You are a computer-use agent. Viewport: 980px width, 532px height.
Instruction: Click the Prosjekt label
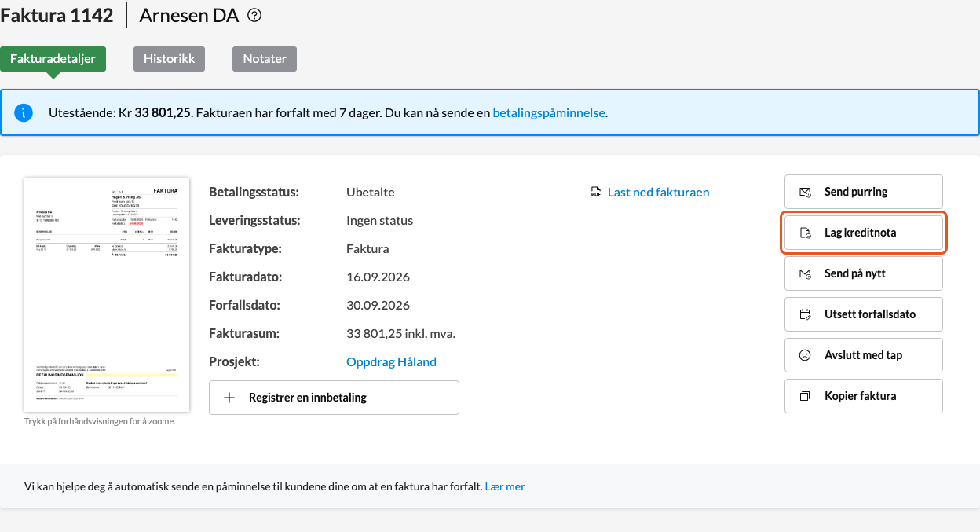point(234,361)
